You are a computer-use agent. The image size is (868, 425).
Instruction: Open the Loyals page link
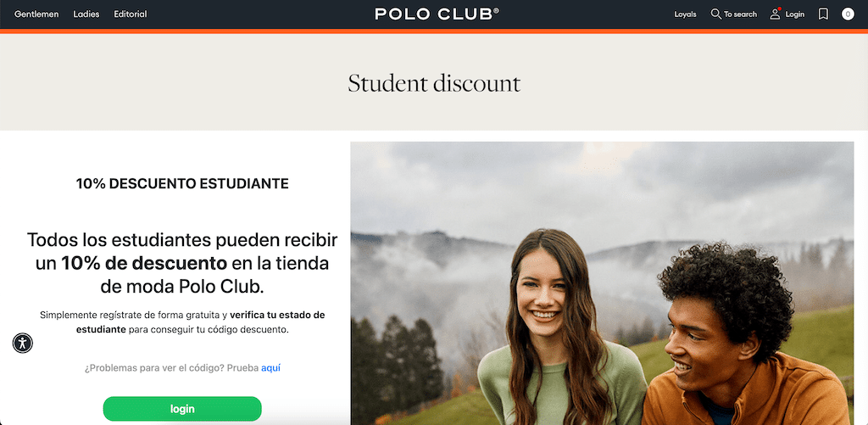click(x=685, y=14)
